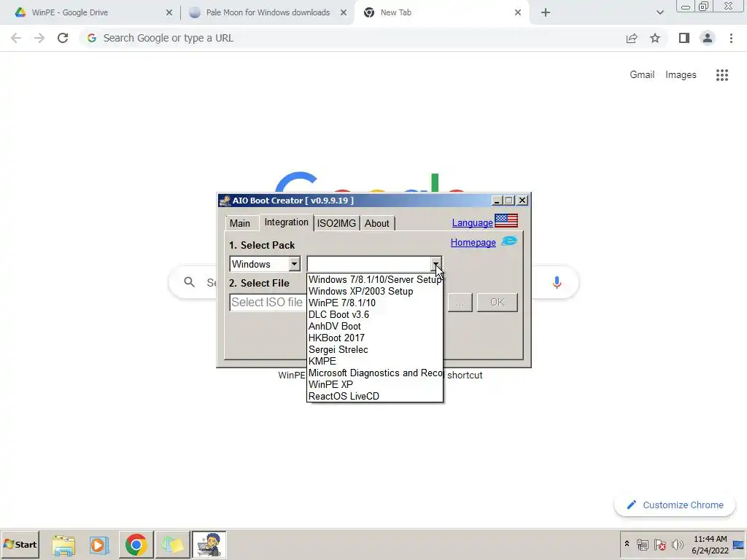This screenshot has width=747, height=560.
Task: Close the New Tab tab
Action: tap(518, 12)
